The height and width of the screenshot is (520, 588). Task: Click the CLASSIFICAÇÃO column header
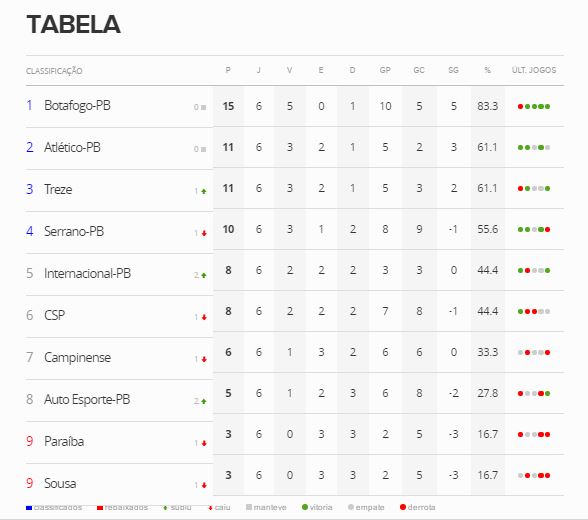coord(54,71)
